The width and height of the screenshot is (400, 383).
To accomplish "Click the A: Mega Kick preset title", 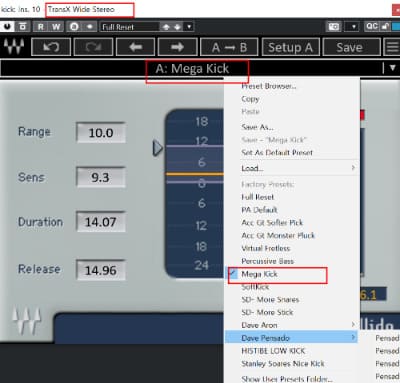I will (x=192, y=69).
